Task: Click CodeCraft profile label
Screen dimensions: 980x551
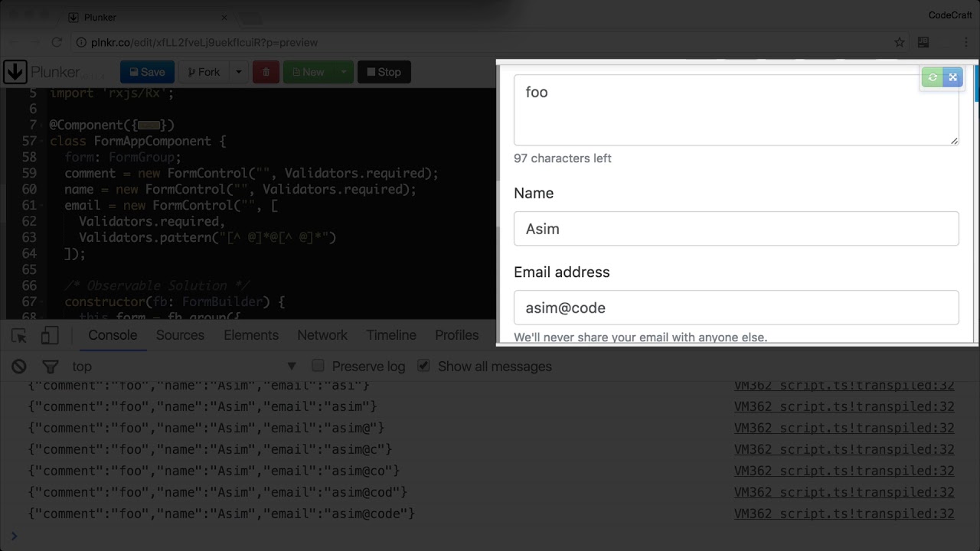Action: pyautogui.click(x=950, y=15)
